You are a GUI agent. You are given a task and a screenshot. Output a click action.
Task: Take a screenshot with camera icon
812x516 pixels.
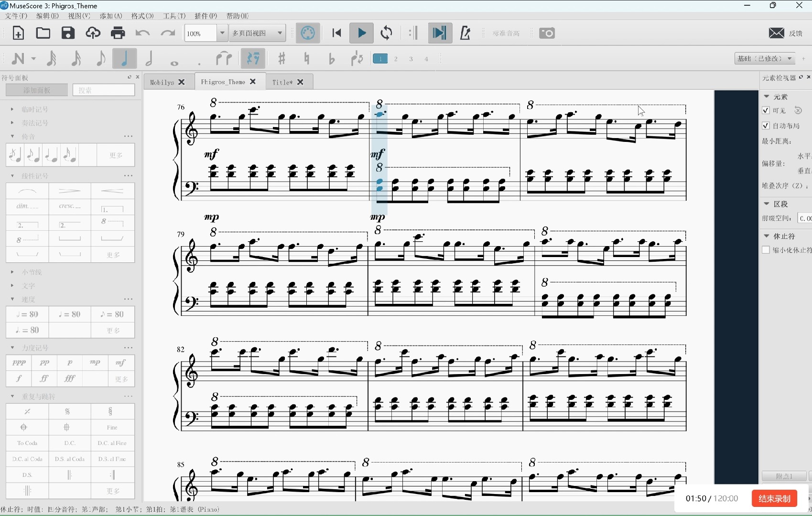pyautogui.click(x=547, y=33)
